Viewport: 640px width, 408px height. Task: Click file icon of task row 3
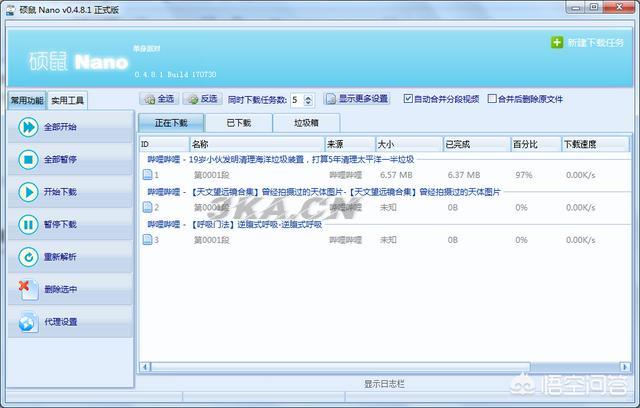147,239
